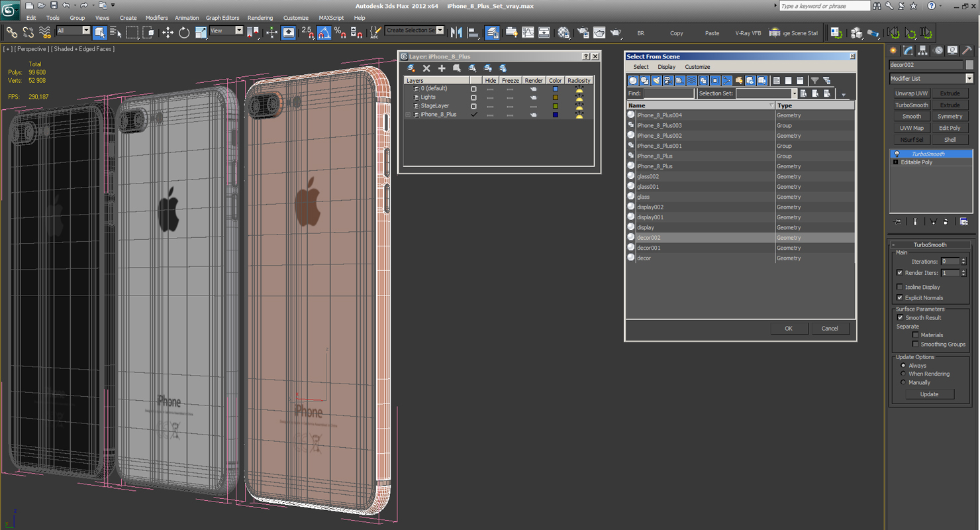Enable Separate by Smoothing Groups checkbox
The image size is (980, 530).
916,344
